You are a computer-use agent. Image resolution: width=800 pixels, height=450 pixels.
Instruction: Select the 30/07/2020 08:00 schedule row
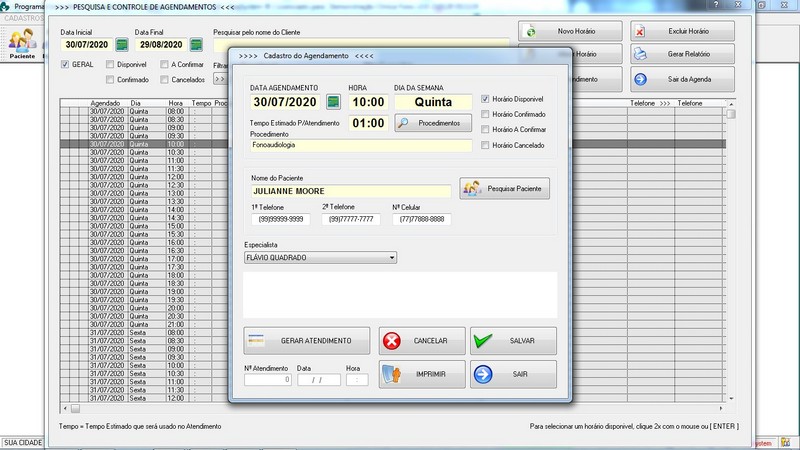point(144,111)
